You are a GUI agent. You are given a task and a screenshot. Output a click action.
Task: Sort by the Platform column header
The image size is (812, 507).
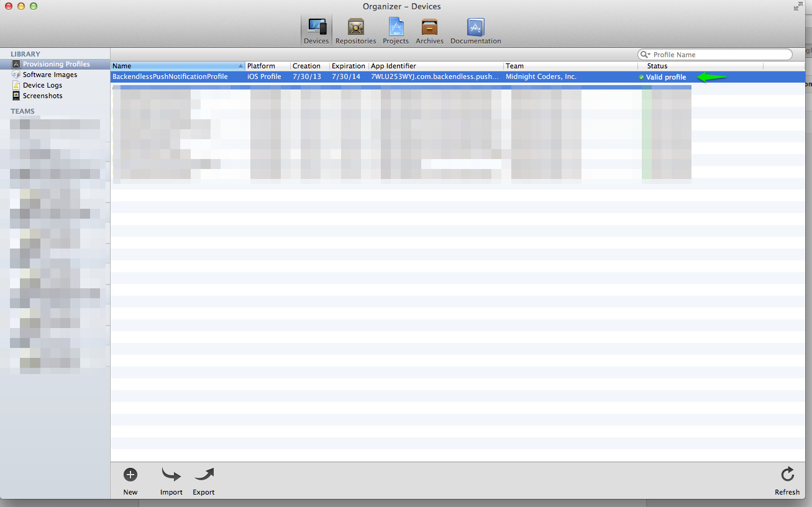click(268, 66)
